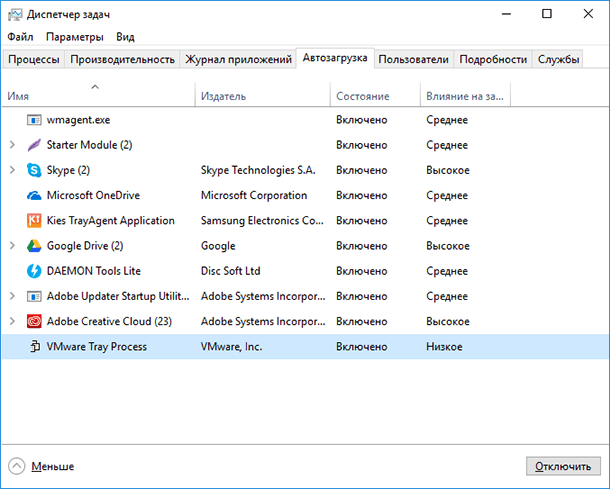Click the Microsoft Corporation publisher cell
This screenshot has width=610, height=489.
tap(254, 195)
